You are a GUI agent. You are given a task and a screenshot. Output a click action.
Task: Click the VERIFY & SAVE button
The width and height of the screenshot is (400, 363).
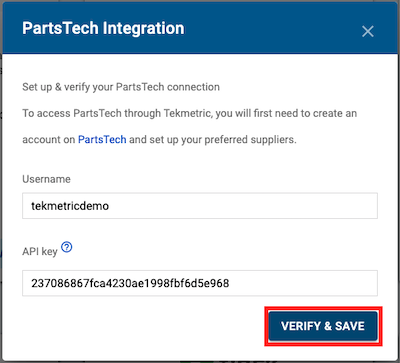click(x=323, y=326)
